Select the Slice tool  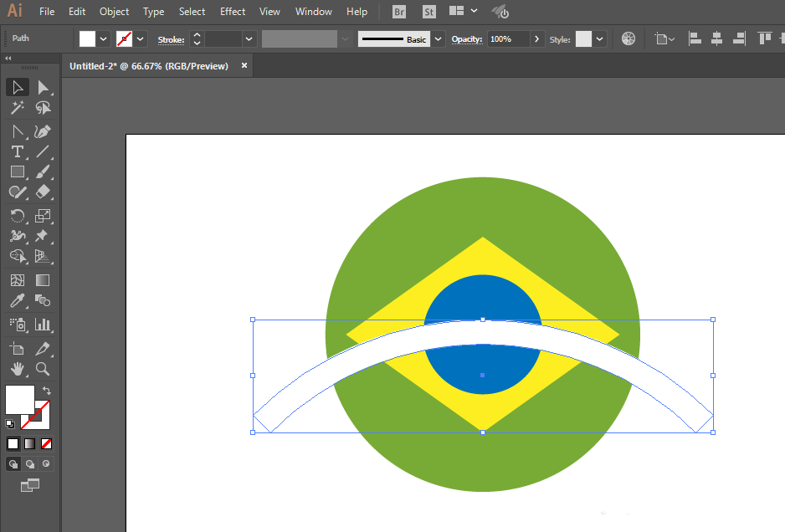point(43,349)
